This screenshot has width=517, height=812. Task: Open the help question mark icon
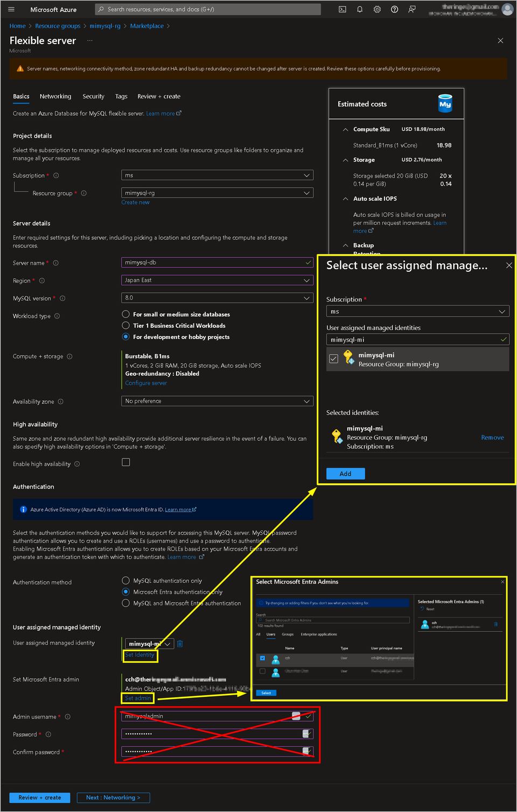point(394,9)
